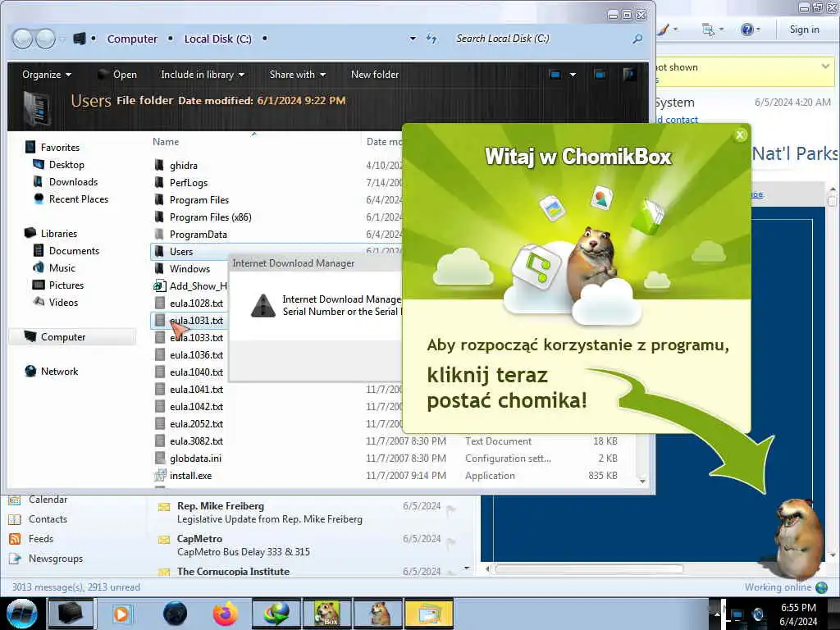Screen dimensions: 840x630
Task: Select Network in the navigation pane
Action: pyautogui.click(x=59, y=372)
